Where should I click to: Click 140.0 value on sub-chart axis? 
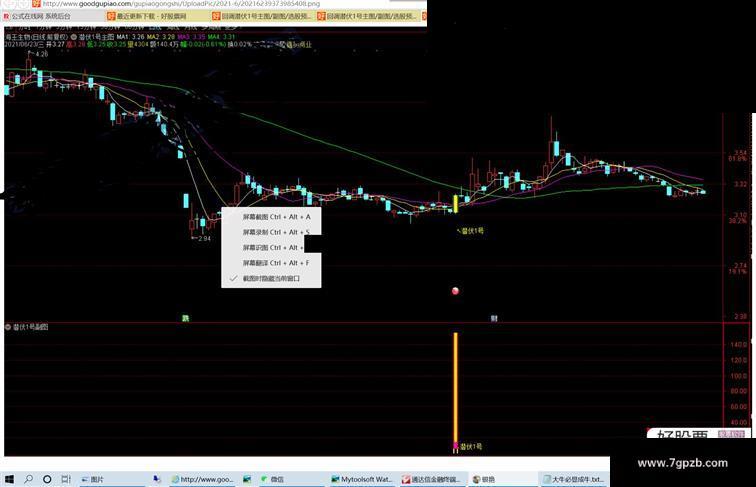coord(739,345)
